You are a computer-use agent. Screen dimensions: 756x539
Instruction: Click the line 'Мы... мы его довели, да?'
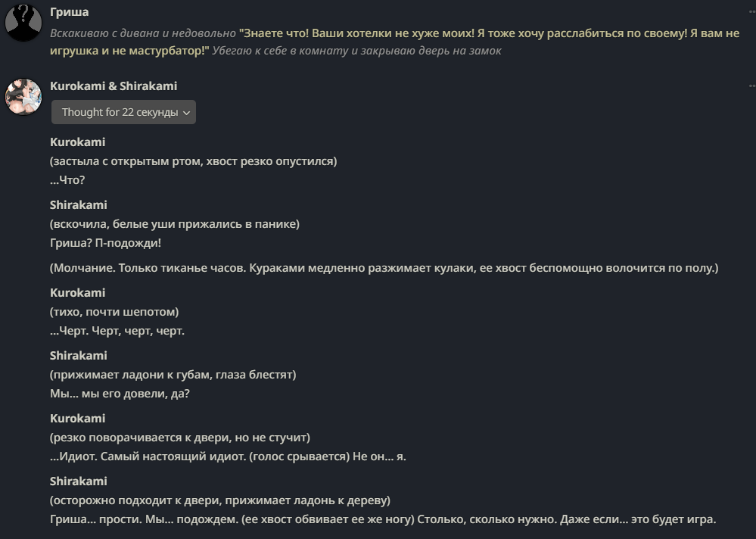120,394
